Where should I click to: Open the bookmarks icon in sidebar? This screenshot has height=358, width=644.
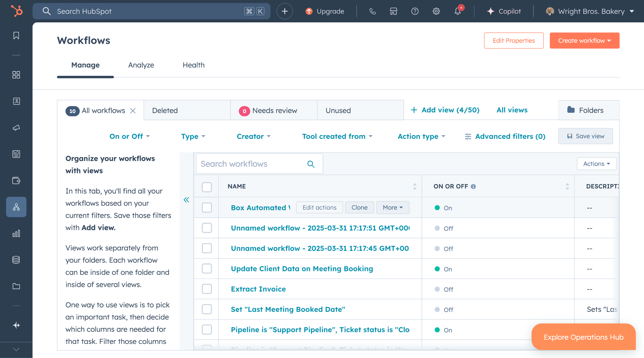tap(16, 35)
